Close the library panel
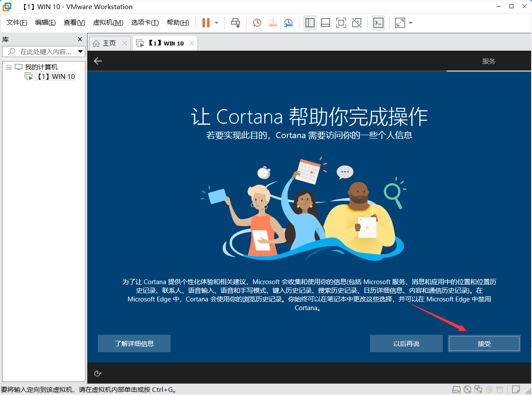This screenshot has width=532, height=395. click(x=80, y=39)
